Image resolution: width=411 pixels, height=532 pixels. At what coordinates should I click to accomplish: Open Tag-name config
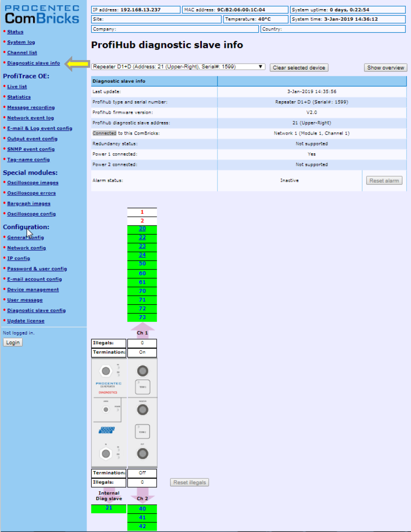[28, 160]
